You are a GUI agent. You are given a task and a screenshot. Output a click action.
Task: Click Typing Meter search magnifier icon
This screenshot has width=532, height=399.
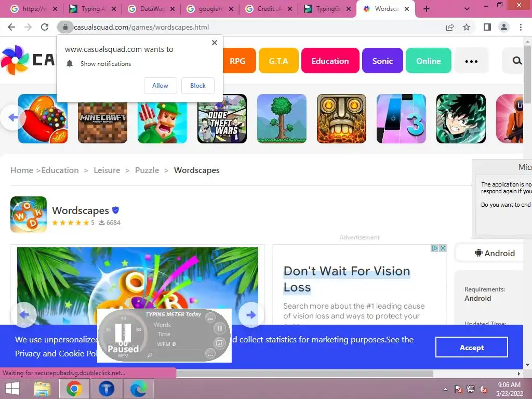coord(150,355)
